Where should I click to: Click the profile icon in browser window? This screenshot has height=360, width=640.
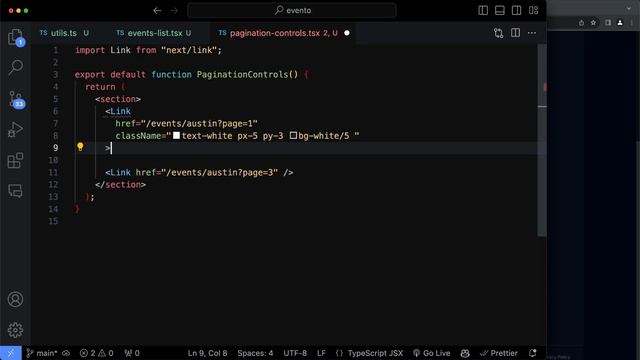point(620,23)
